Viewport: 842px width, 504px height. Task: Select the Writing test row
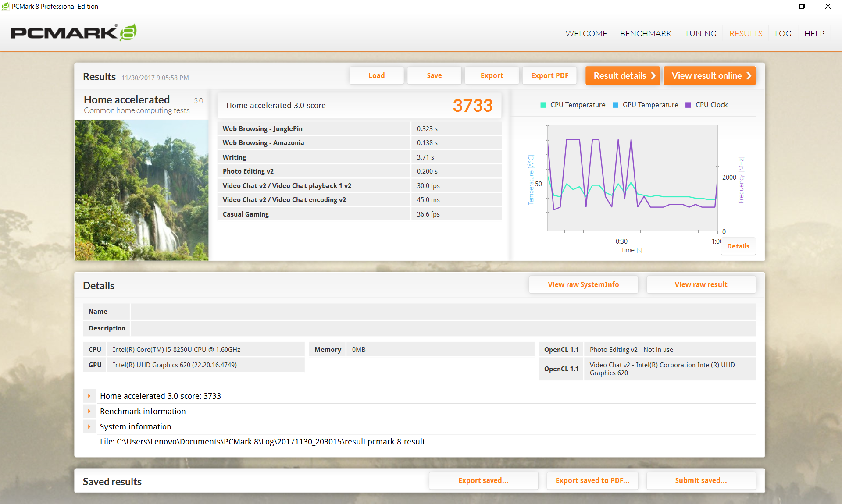pyautogui.click(x=359, y=157)
